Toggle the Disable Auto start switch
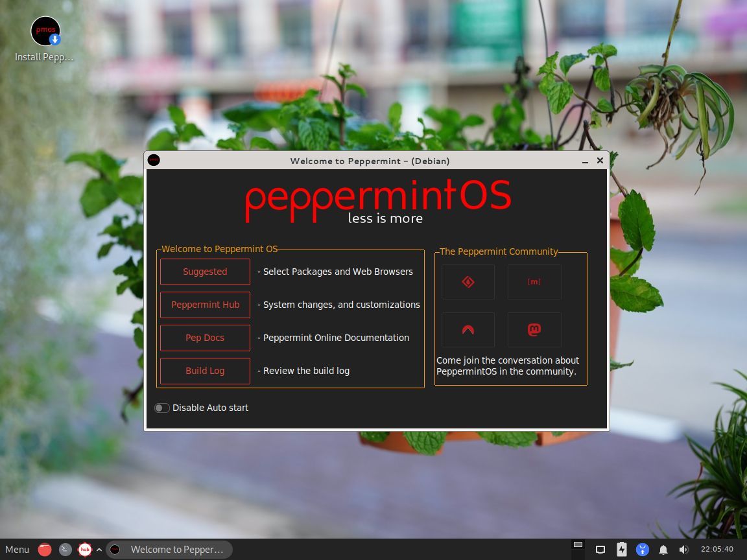Screen dimensions: 747x560 point(161,408)
